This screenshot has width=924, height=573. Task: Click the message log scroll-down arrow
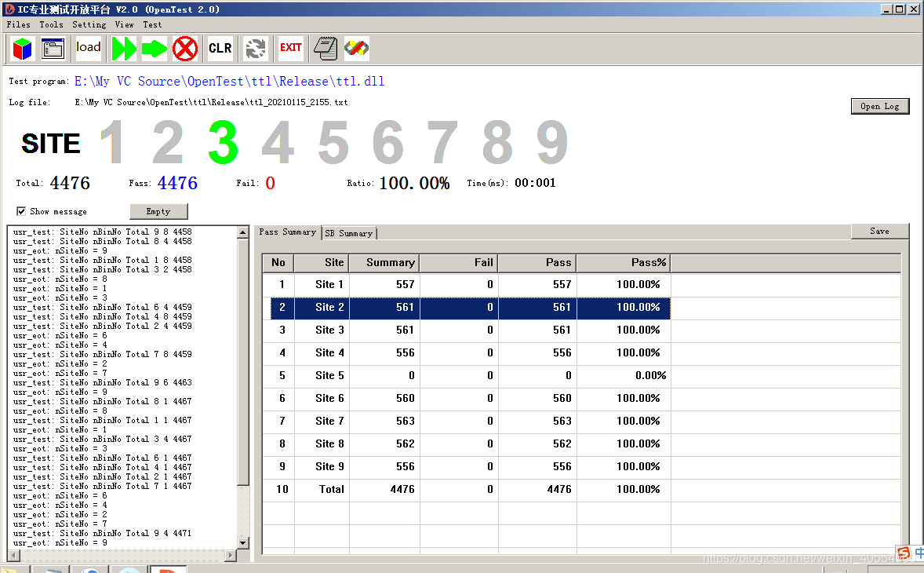243,543
